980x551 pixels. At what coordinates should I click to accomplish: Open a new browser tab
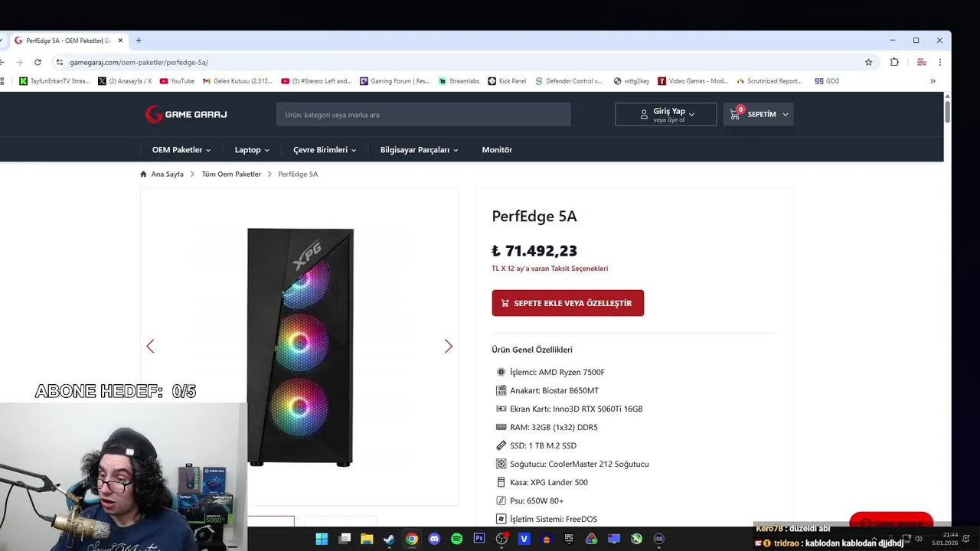[139, 40]
